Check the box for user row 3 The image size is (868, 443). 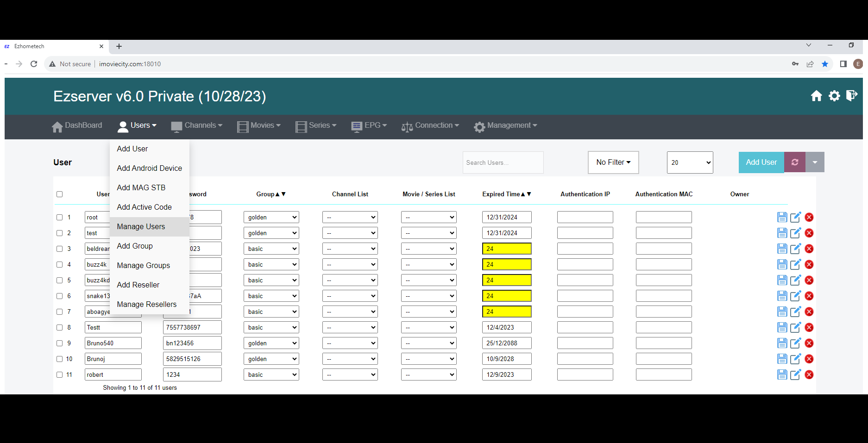59,249
